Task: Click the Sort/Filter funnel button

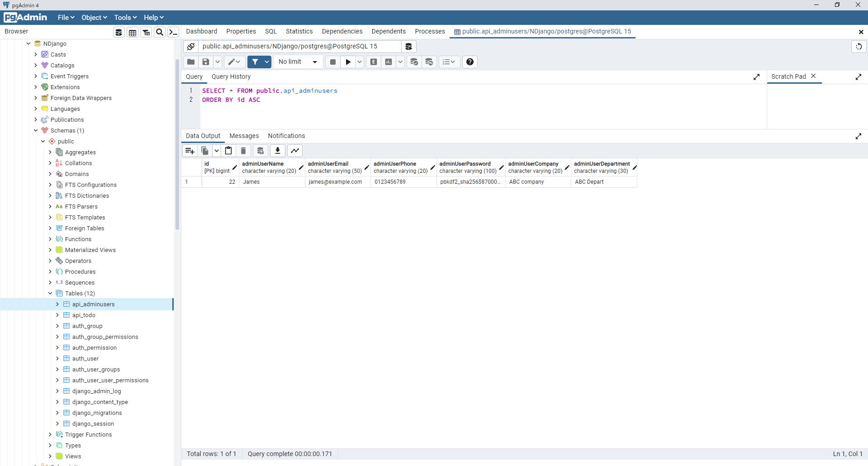Action: [x=256, y=62]
